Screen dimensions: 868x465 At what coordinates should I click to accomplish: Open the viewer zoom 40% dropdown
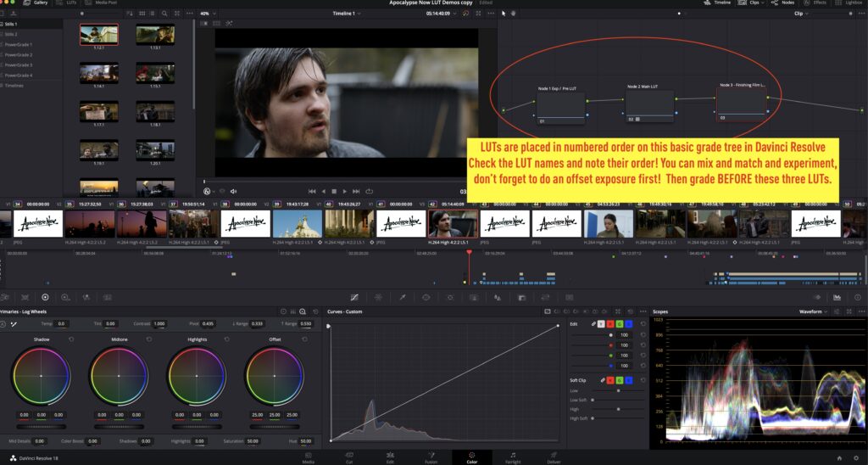208,14
